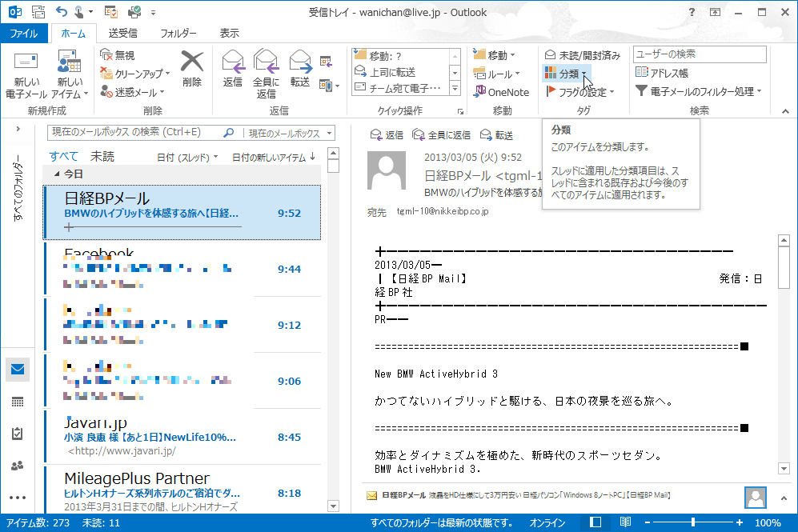Open the Move (移動) folder dropdown
Viewport: 798px width, 532px height.
[494, 55]
